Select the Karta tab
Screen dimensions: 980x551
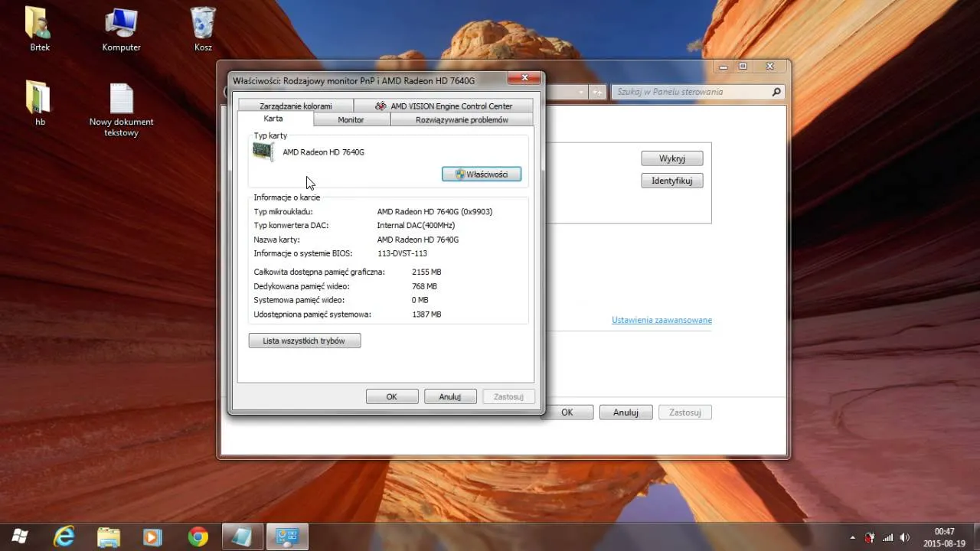pyautogui.click(x=273, y=119)
